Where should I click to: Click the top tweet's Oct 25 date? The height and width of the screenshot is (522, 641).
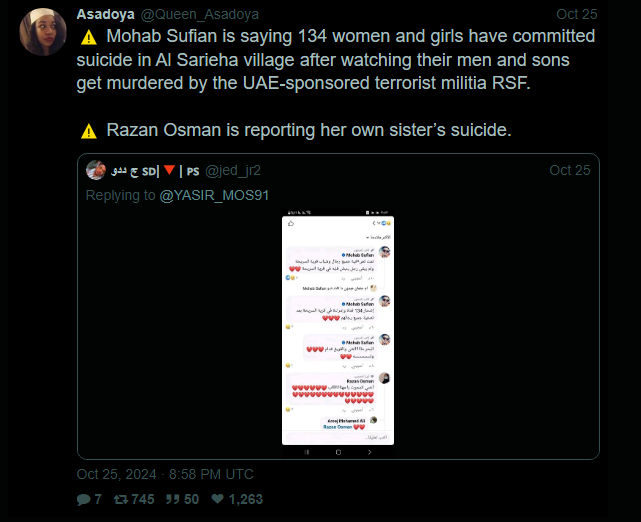(x=577, y=14)
